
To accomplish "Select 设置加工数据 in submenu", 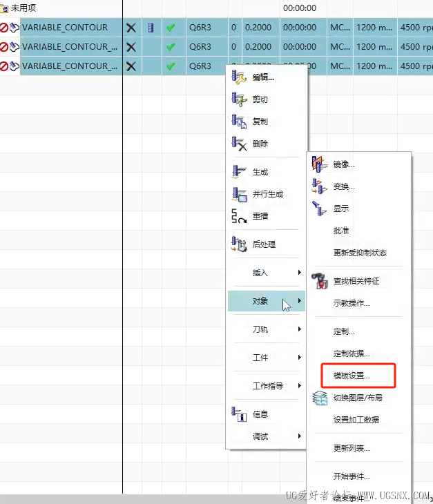I will tap(356, 420).
